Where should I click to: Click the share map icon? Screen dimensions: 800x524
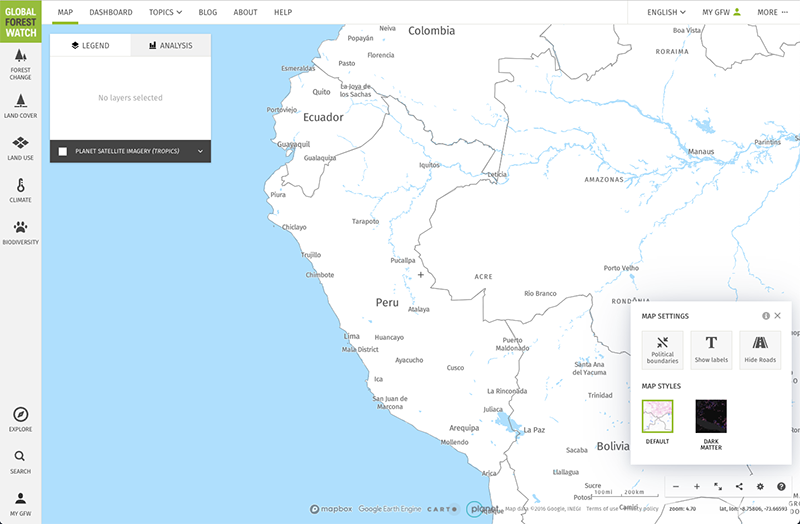click(x=739, y=487)
